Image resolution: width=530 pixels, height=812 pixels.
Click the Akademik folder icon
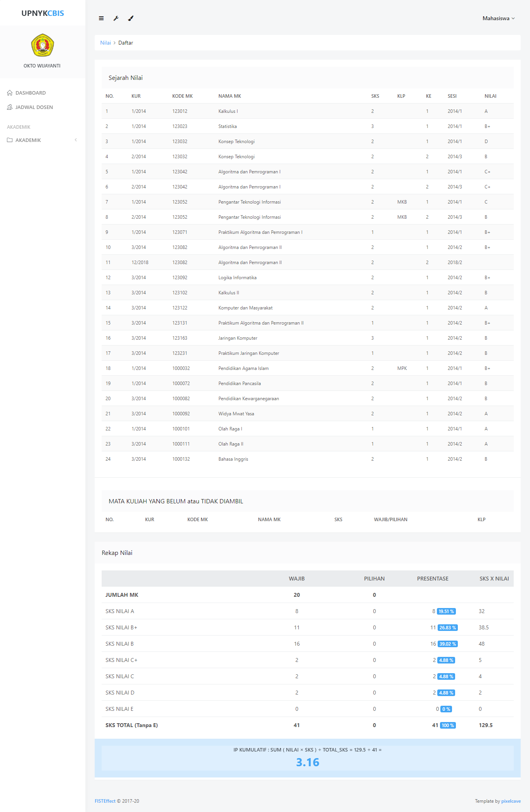(10, 140)
